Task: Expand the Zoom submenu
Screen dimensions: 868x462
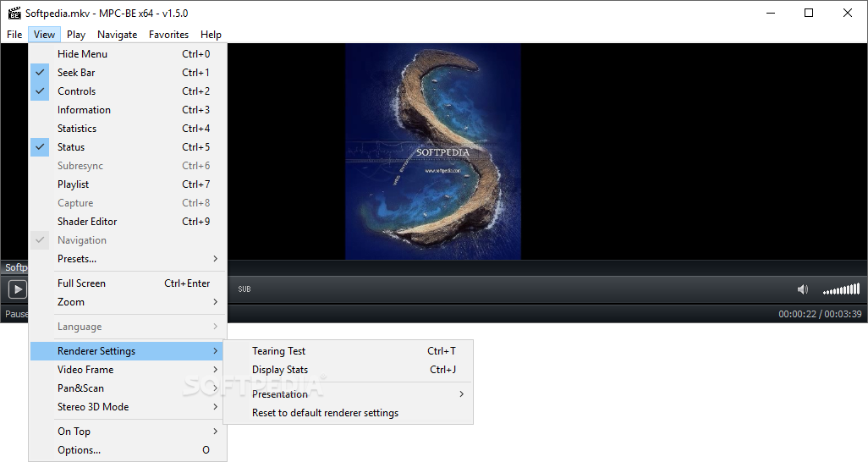Action: click(x=128, y=302)
